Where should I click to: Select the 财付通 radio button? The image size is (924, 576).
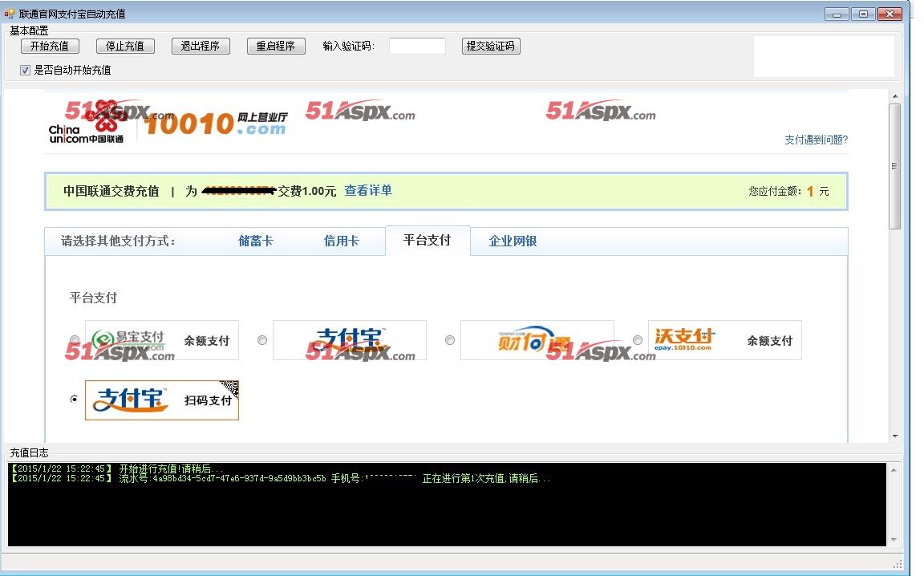[450, 340]
